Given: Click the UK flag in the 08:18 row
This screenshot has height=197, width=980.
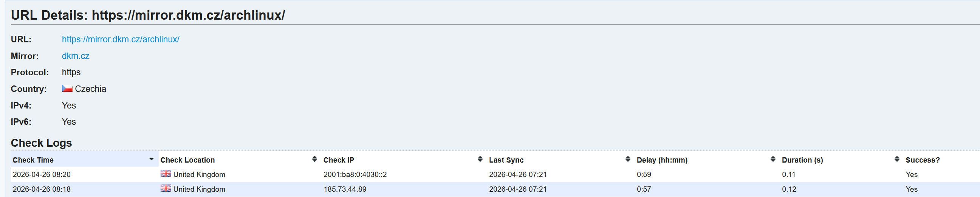Looking at the screenshot, I should click(x=166, y=188).
